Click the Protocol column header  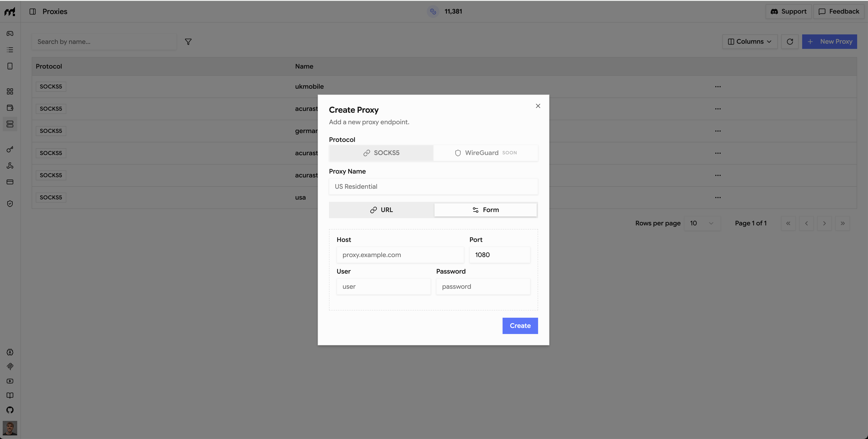click(x=49, y=66)
